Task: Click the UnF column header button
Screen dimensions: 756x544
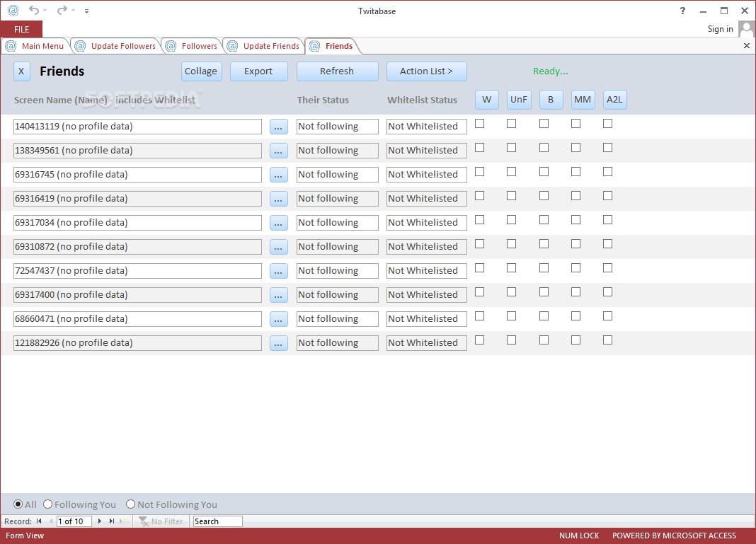Action: click(x=519, y=100)
